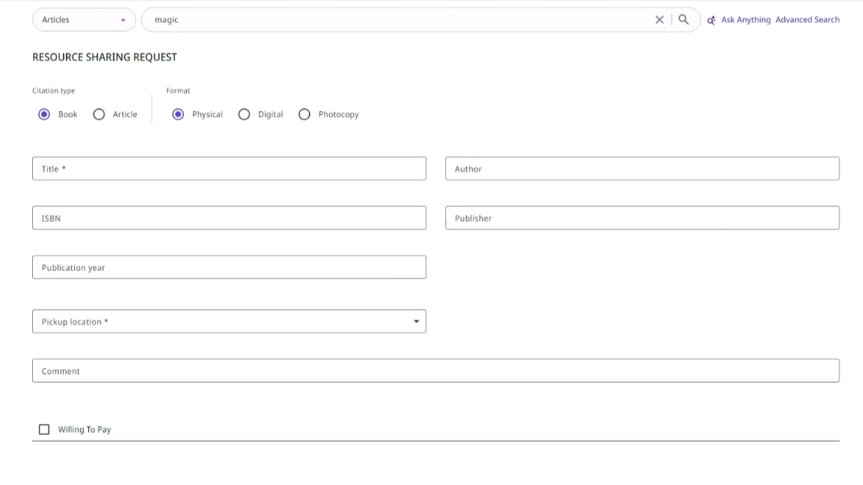Enable the Willing To Pay checkbox
This screenshot has height=485, width=863.
tap(44, 429)
